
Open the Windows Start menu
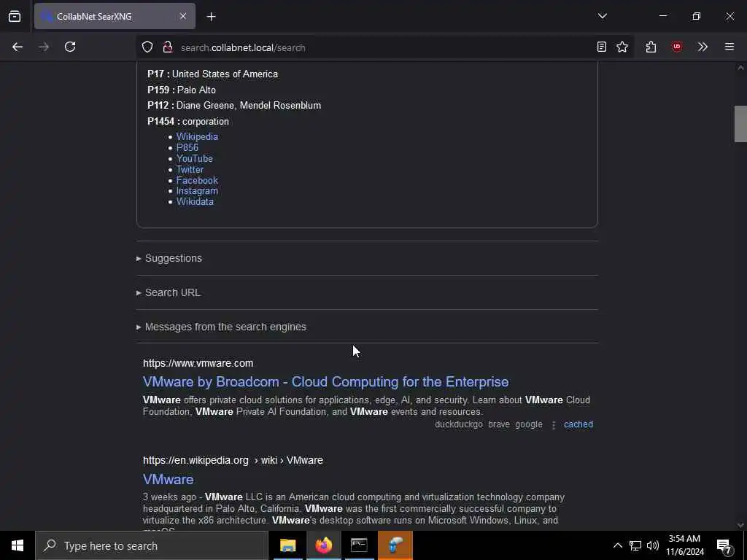(18, 545)
